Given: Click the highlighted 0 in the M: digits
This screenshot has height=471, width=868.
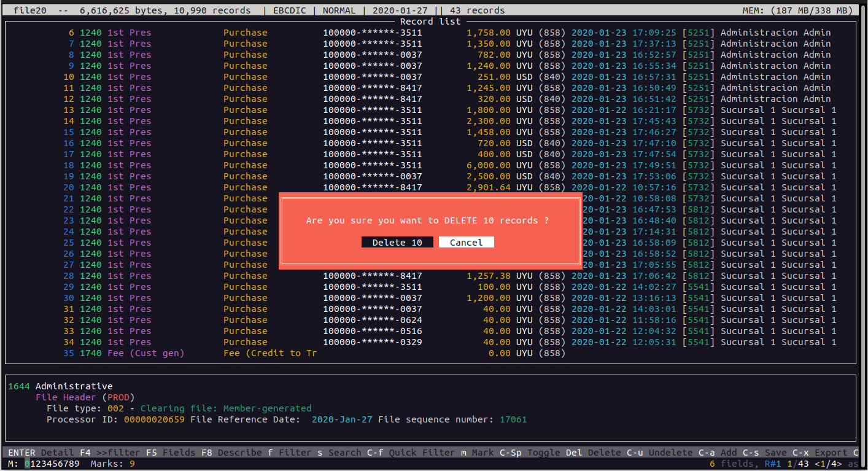Looking at the screenshot, I should pos(27,464).
